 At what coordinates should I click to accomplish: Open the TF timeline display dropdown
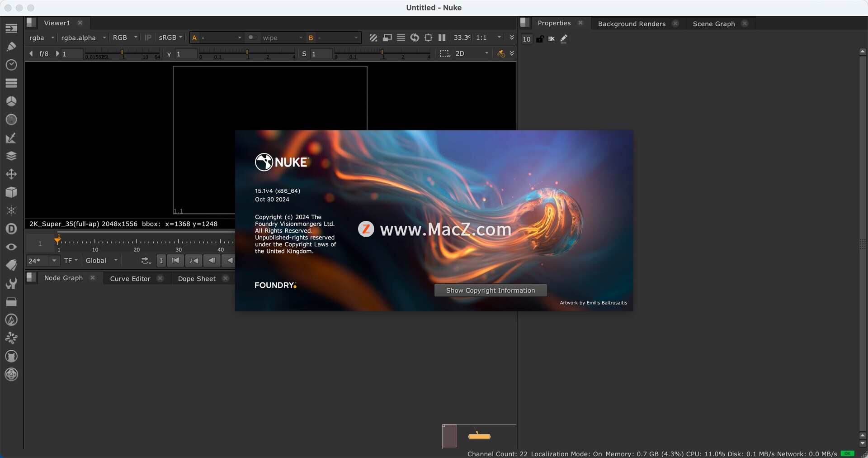click(x=71, y=261)
